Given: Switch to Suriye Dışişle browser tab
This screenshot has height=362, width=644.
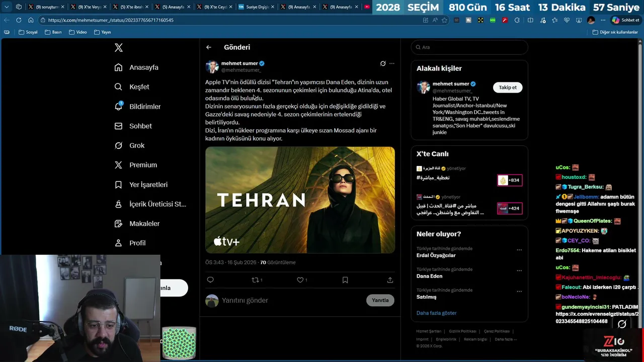Looking at the screenshot, I should click(255, 7).
